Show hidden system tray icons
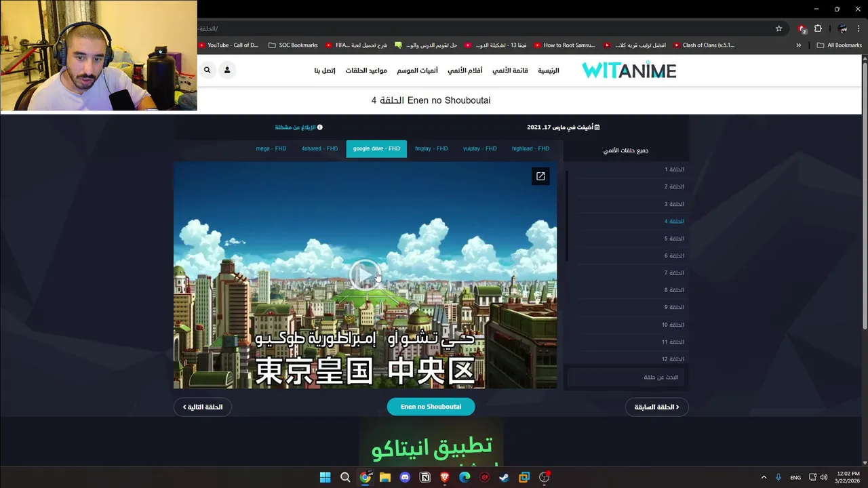The image size is (868, 488). pyautogui.click(x=764, y=477)
